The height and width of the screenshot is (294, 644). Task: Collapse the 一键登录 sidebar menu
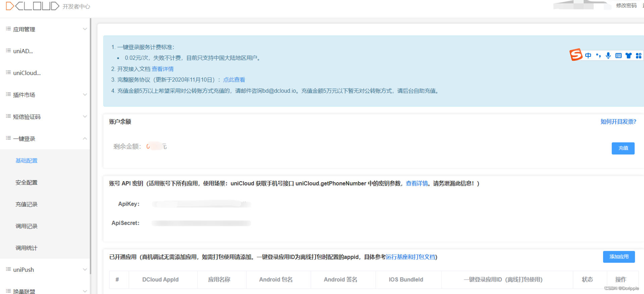point(45,138)
